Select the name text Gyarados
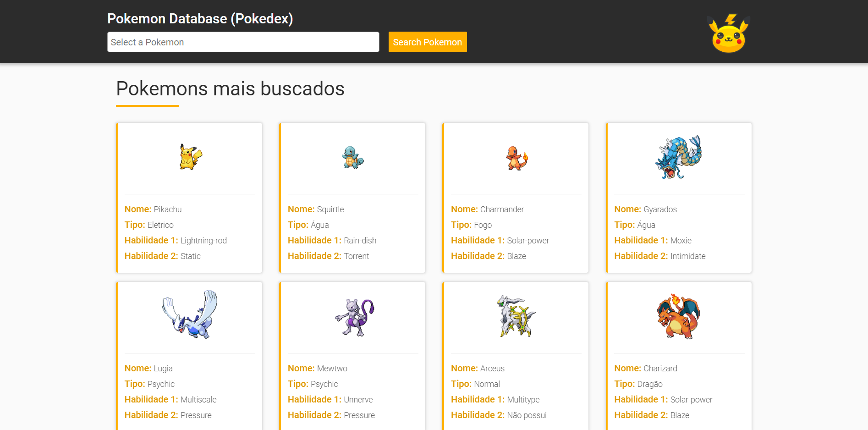This screenshot has height=430, width=868. point(660,209)
